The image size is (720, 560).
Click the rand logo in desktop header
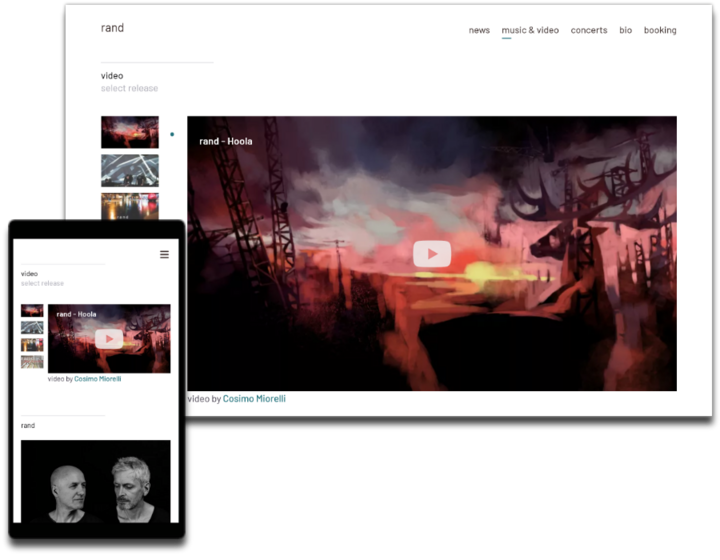pos(112,28)
